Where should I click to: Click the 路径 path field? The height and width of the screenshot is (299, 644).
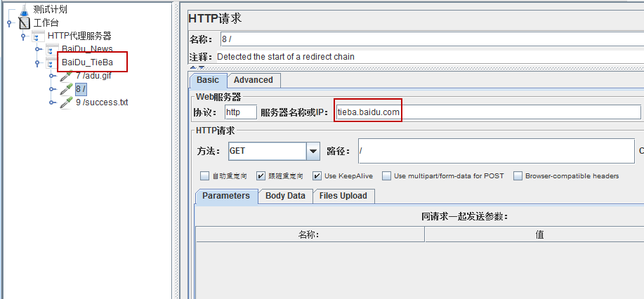point(497,151)
